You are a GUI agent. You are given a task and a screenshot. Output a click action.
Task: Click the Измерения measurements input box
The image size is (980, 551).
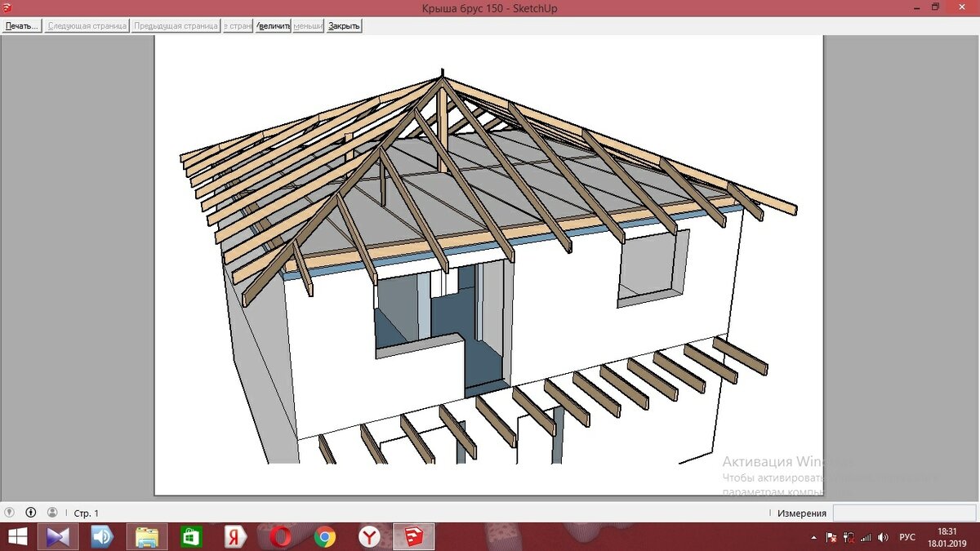(x=904, y=513)
